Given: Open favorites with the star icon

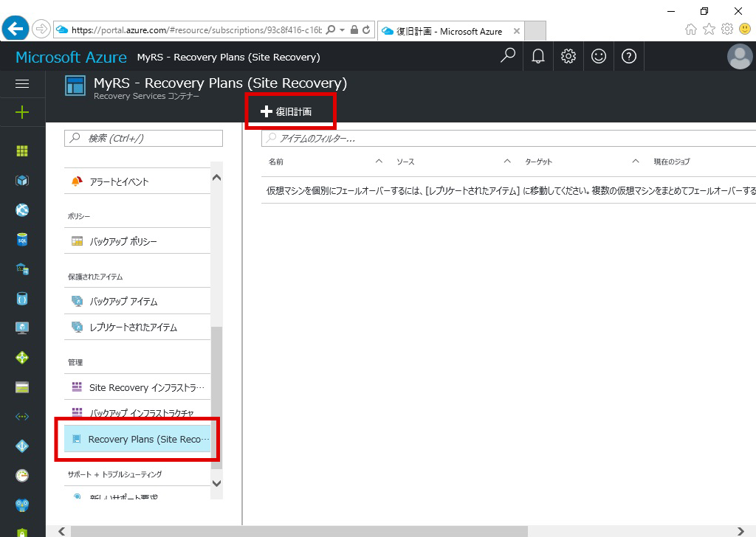Looking at the screenshot, I should [x=709, y=30].
